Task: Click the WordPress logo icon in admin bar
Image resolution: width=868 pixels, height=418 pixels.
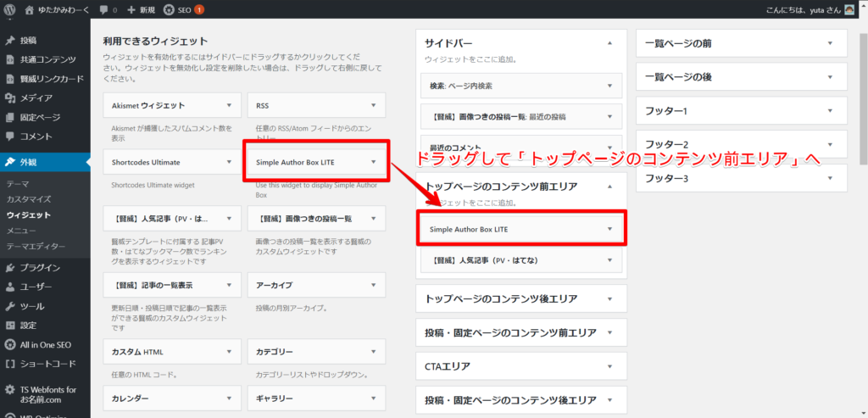Action: [x=11, y=9]
